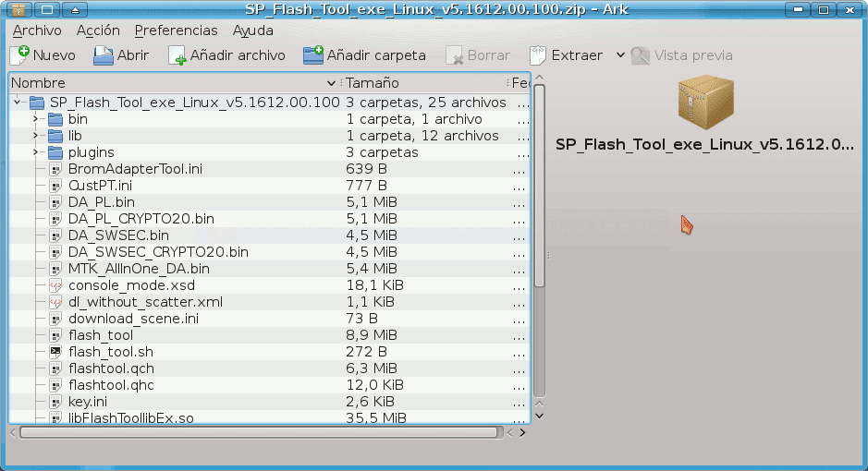This screenshot has height=471, width=868.
Task: Click the scroll-right arrow under file list
Action: click(522, 432)
